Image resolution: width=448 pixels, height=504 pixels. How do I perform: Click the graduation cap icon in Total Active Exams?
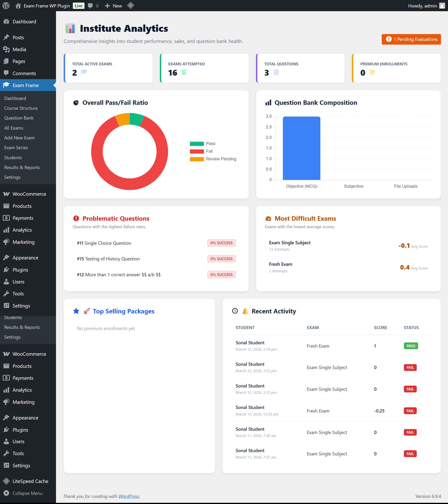pyautogui.click(x=84, y=72)
